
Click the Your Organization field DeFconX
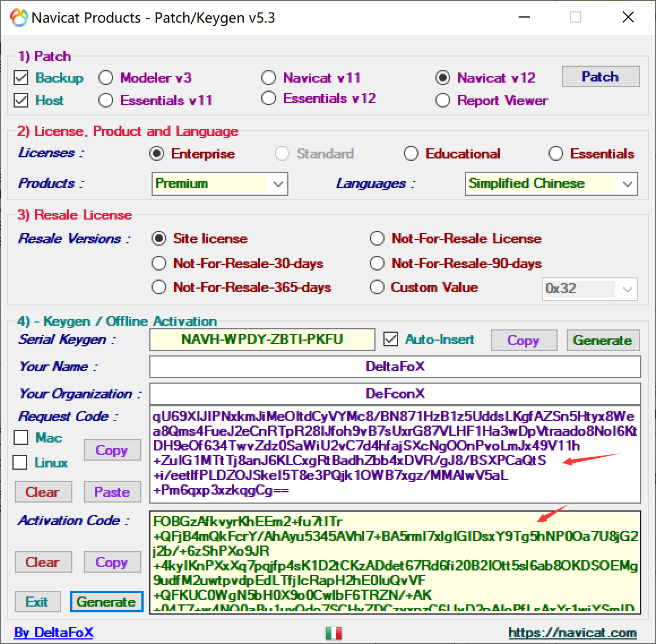coord(395,394)
